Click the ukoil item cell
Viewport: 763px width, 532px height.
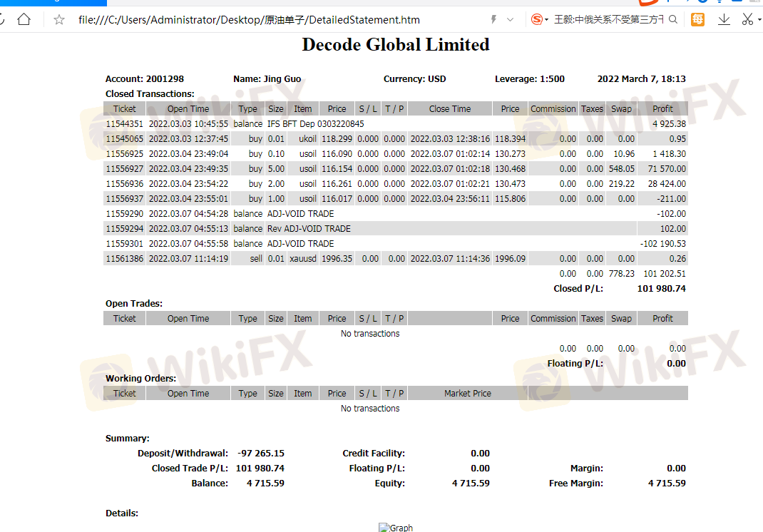coord(307,139)
